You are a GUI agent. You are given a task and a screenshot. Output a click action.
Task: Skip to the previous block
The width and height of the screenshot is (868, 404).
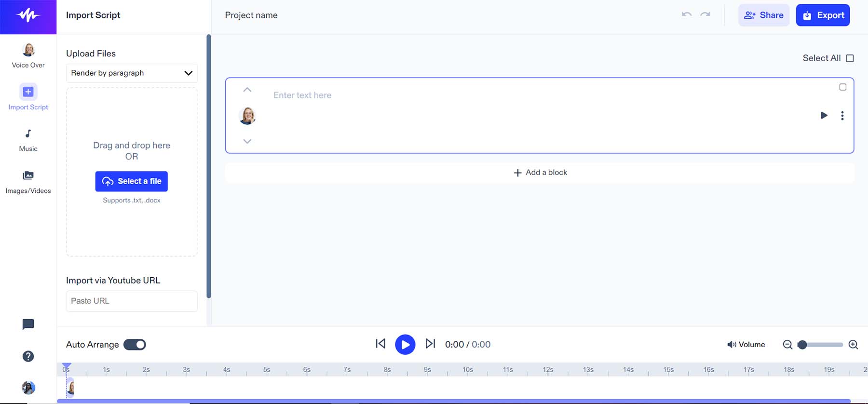[380, 344]
